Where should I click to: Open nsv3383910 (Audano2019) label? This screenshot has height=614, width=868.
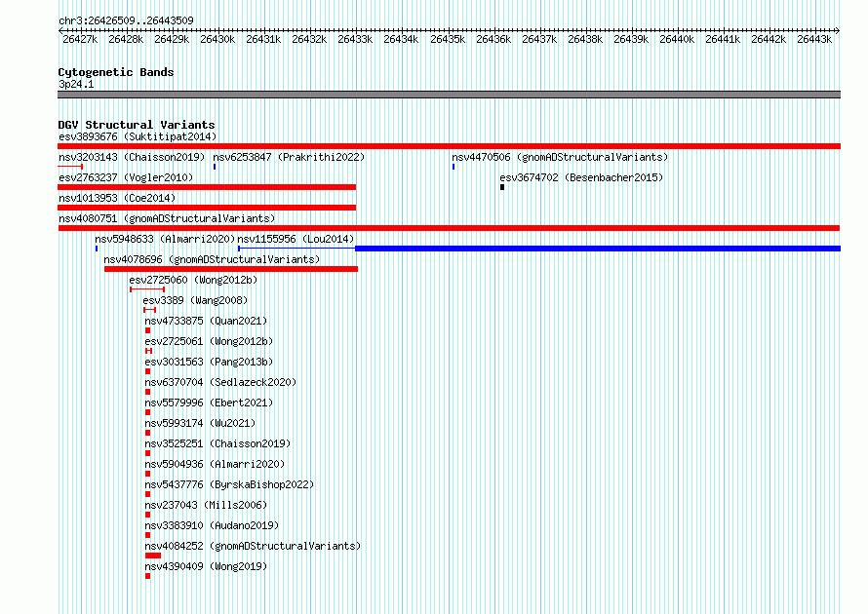pyautogui.click(x=212, y=525)
